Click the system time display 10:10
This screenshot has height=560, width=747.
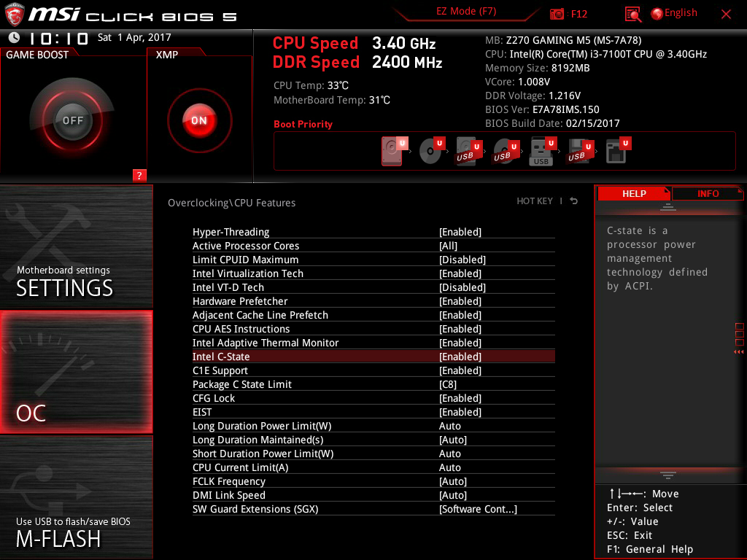click(x=59, y=38)
